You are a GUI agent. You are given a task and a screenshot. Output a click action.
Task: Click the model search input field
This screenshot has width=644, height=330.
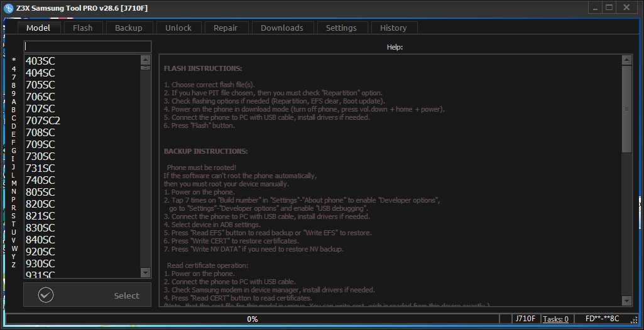(x=87, y=46)
